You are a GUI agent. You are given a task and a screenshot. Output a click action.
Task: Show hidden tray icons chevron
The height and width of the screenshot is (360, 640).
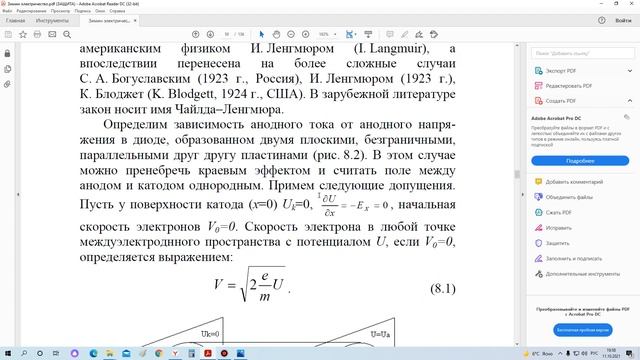(x=560, y=353)
